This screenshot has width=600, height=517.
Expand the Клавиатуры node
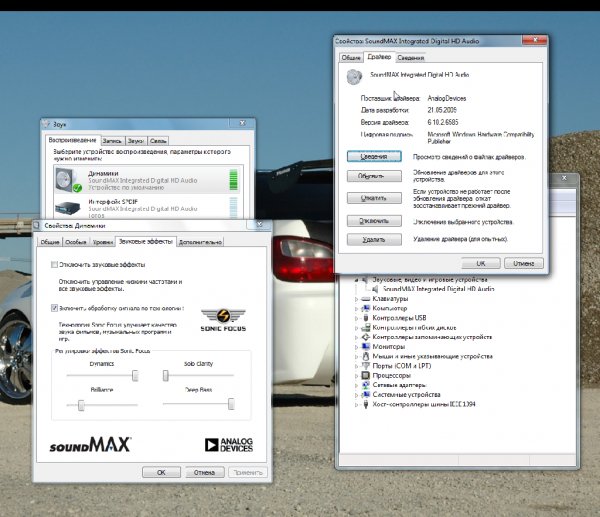click(x=357, y=299)
